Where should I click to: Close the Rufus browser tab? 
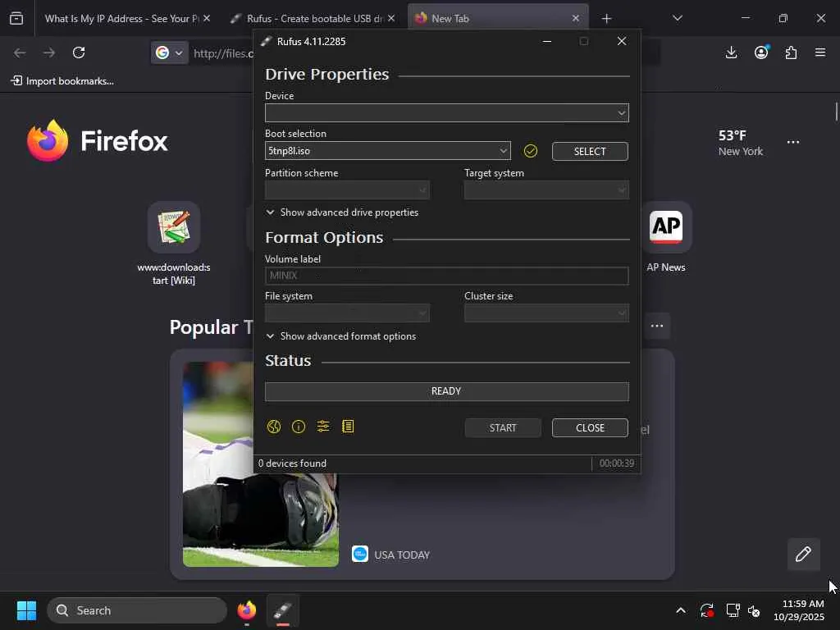391,18
